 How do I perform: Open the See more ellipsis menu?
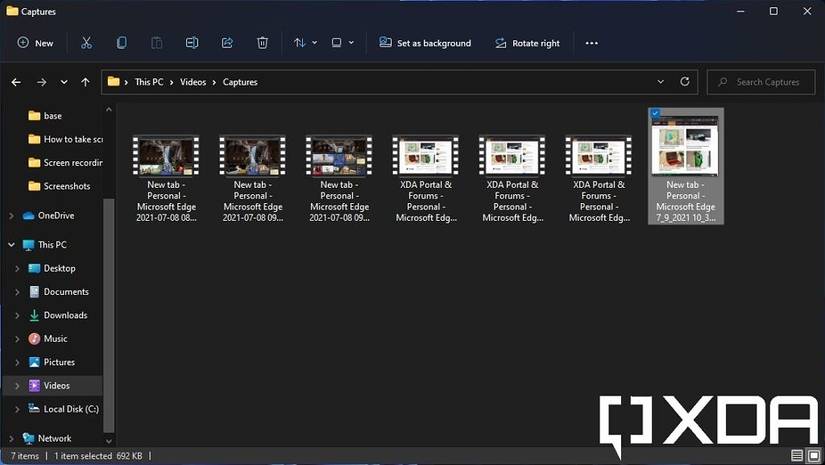(x=591, y=43)
